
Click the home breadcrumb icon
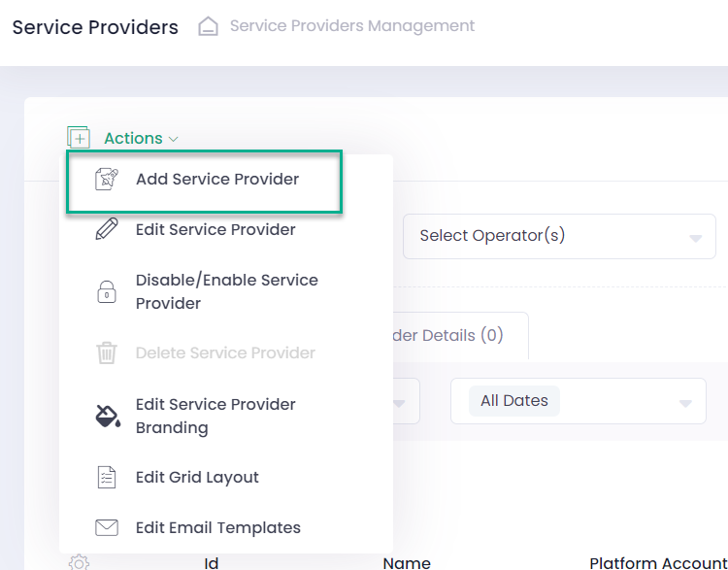pyautogui.click(x=208, y=27)
